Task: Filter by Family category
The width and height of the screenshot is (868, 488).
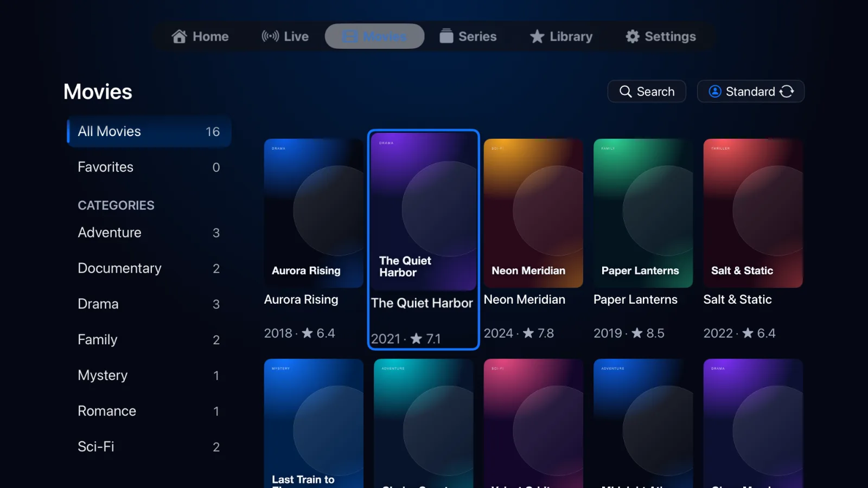Action: pos(149,340)
